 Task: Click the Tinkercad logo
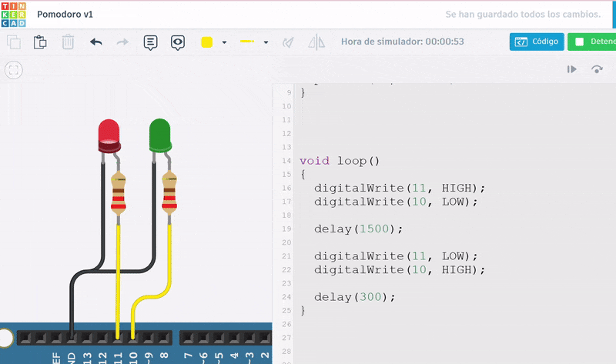(14, 14)
